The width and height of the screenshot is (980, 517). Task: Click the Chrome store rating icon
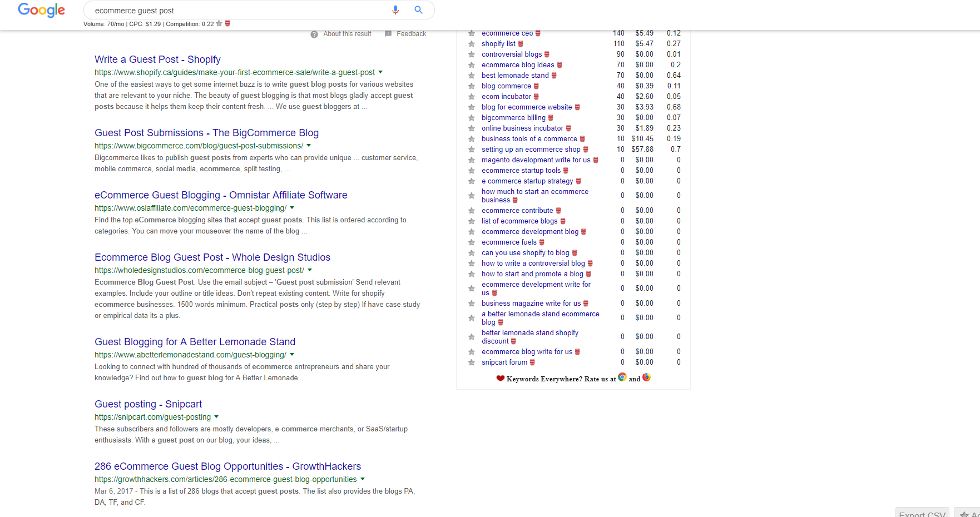622,377
